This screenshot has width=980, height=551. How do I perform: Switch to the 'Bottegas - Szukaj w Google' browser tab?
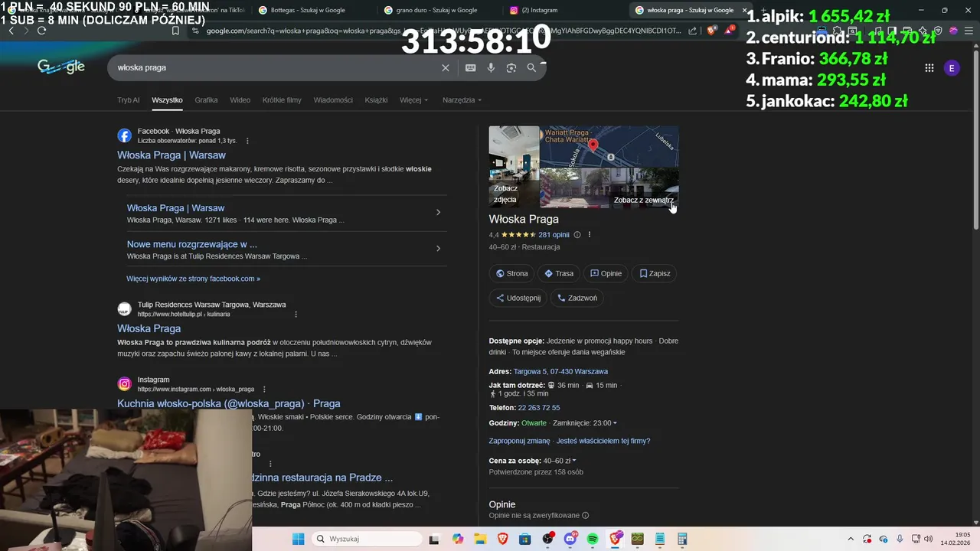click(308, 10)
